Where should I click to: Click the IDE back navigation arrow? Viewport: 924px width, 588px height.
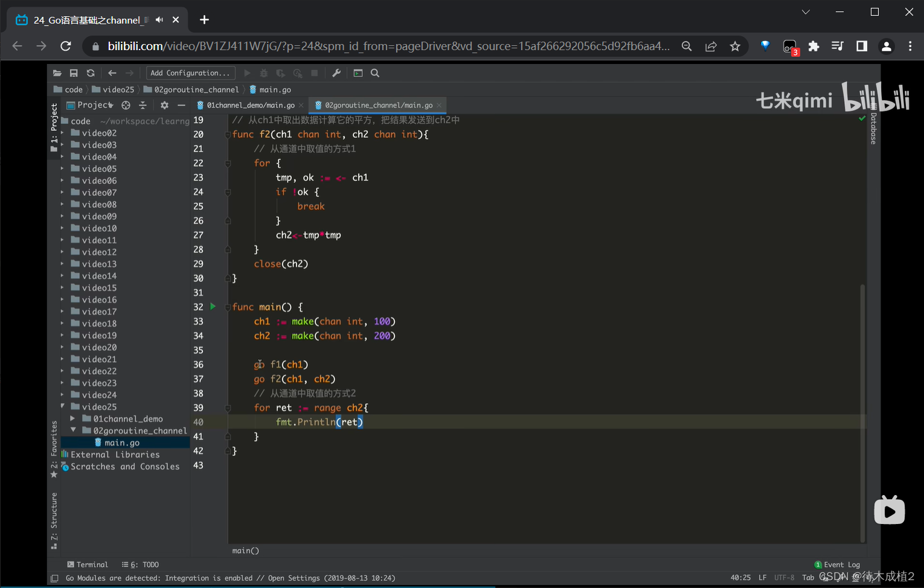112,73
